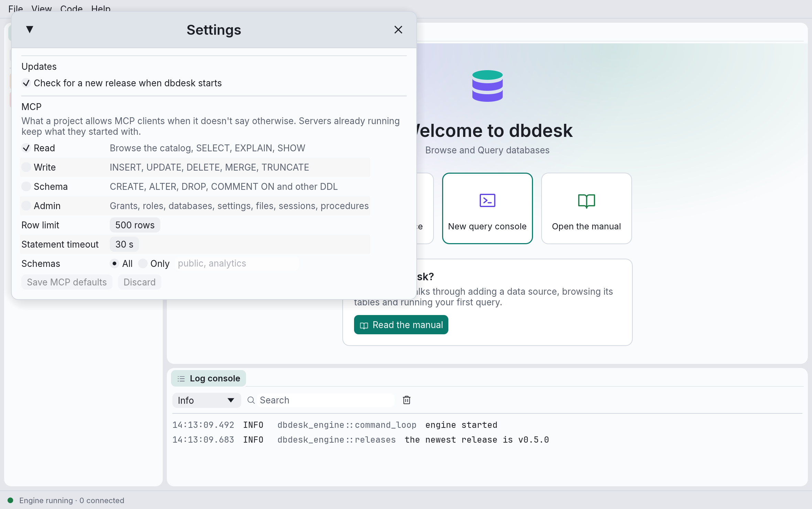Image resolution: width=812 pixels, height=509 pixels.
Task: Click the Open the manual label
Action: [586, 227]
